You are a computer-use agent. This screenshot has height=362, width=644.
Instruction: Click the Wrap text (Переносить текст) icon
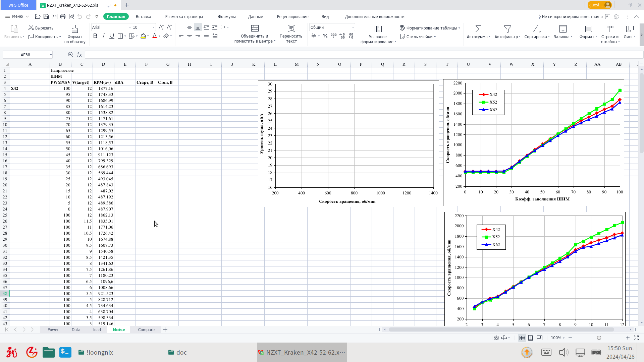291,28
